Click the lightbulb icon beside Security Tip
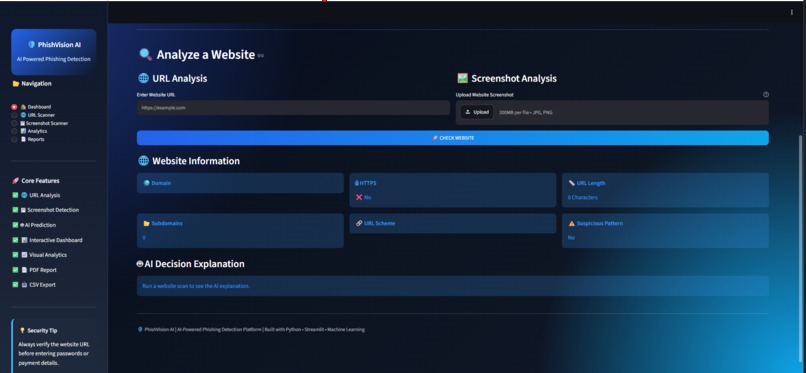 [x=22, y=330]
